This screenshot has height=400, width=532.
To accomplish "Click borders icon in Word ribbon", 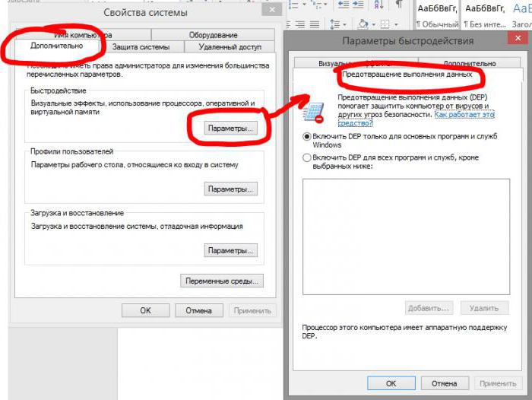I will click(x=385, y=24).
